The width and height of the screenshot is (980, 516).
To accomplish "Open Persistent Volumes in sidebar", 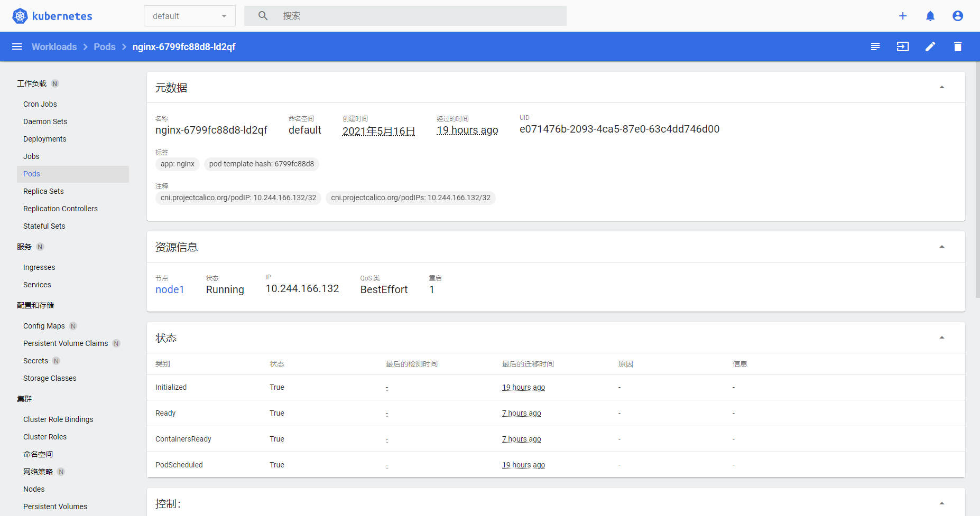I will pos(55,506).
